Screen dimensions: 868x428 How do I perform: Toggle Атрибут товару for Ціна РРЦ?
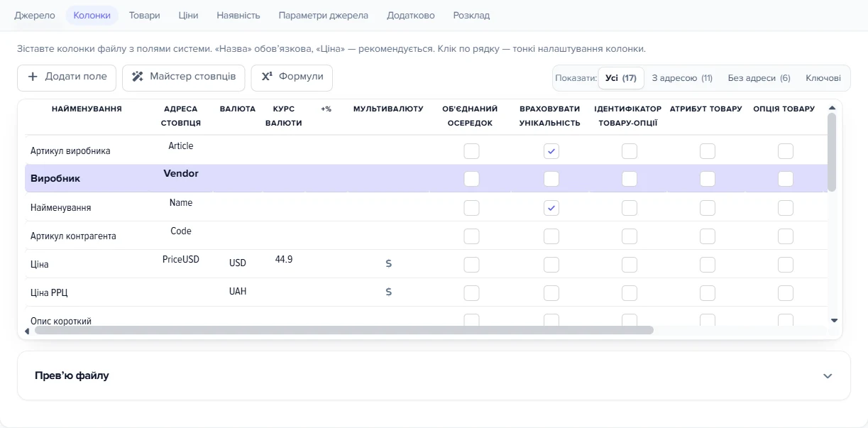708,293
